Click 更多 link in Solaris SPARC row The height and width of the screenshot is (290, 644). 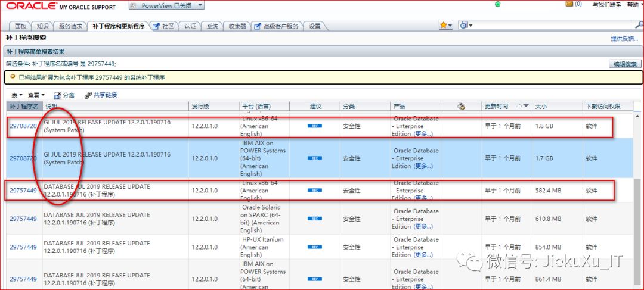coord(423,227)
